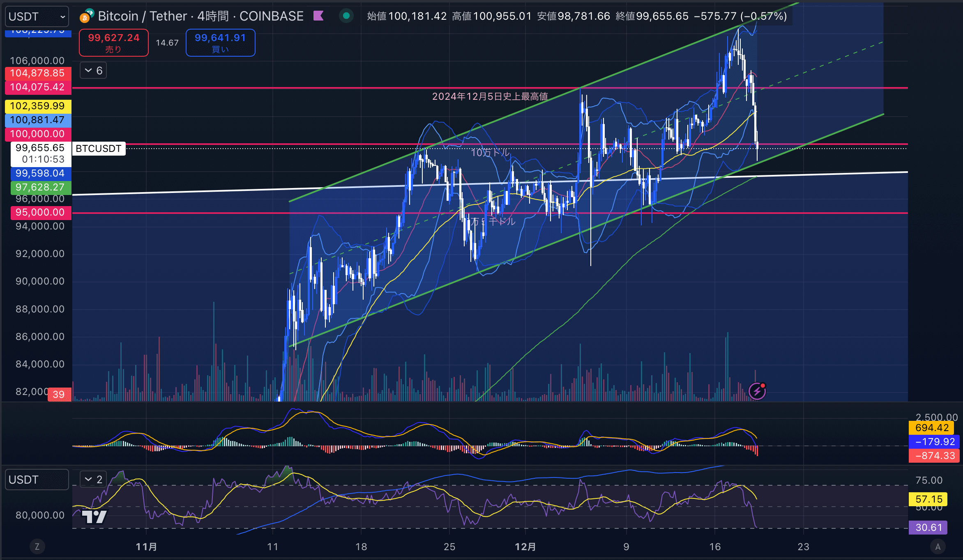This screenshot has width=963, height=560.
Task: Click the 12月 label on time axis
Action: pyautogui.click(x=525, y=547)
